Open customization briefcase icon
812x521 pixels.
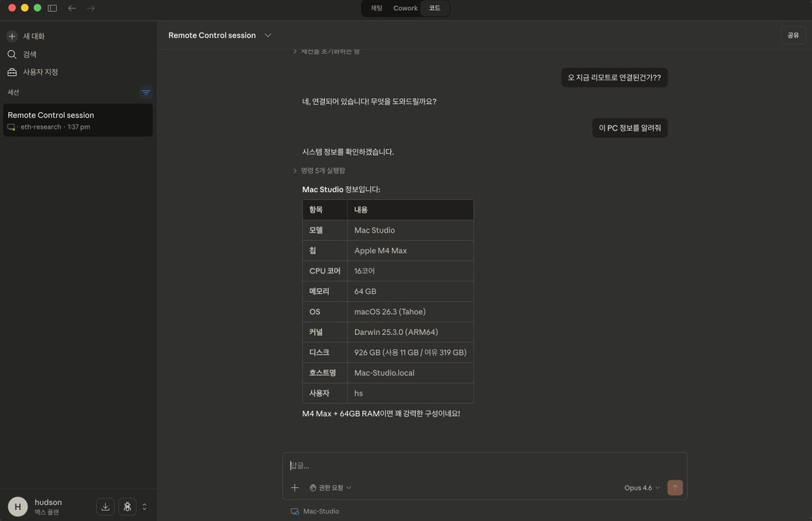pos(12,72)
